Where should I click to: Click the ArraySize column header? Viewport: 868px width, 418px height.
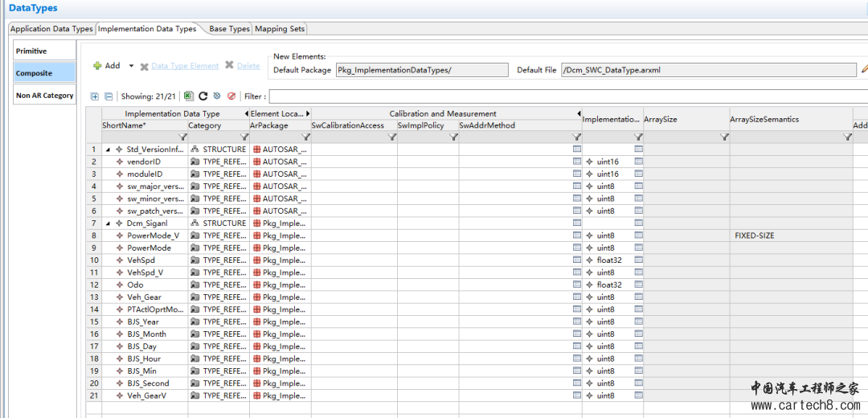click(x=686, y=120)
